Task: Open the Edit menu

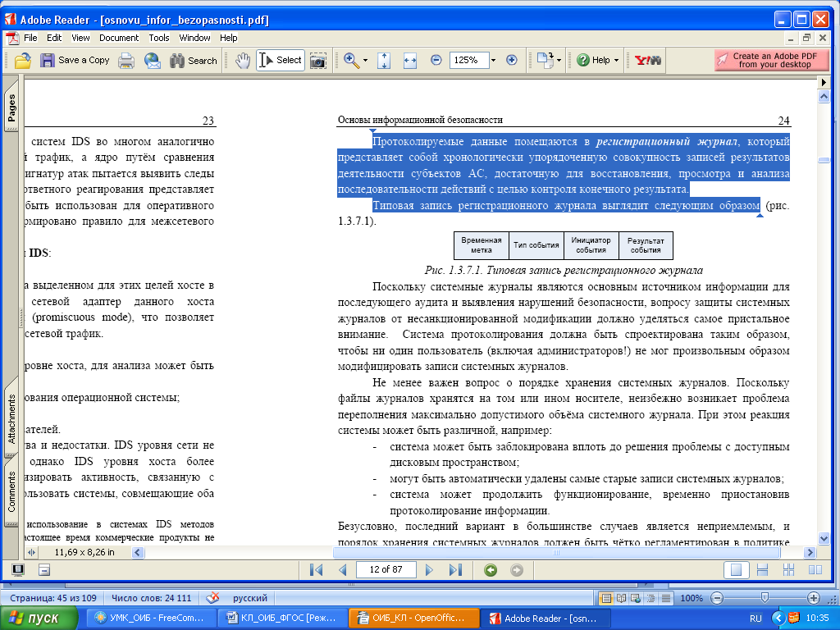Action: click(x=54, y=38)
